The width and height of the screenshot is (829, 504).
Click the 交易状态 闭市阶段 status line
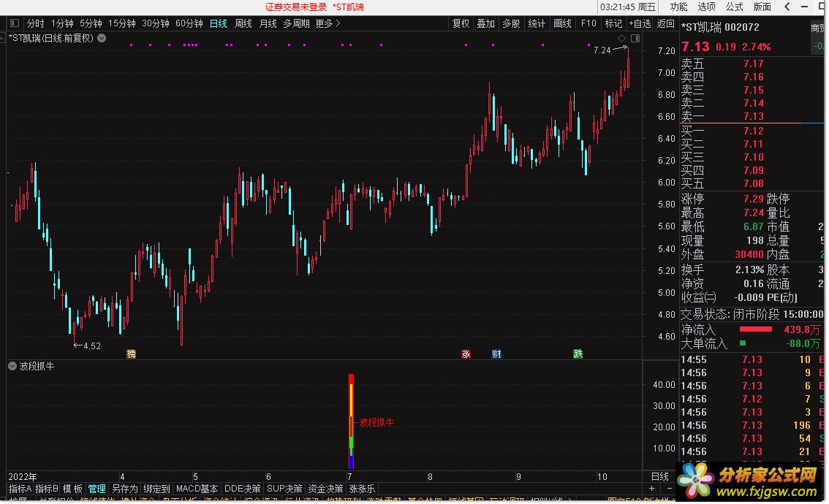coord(752,314)
